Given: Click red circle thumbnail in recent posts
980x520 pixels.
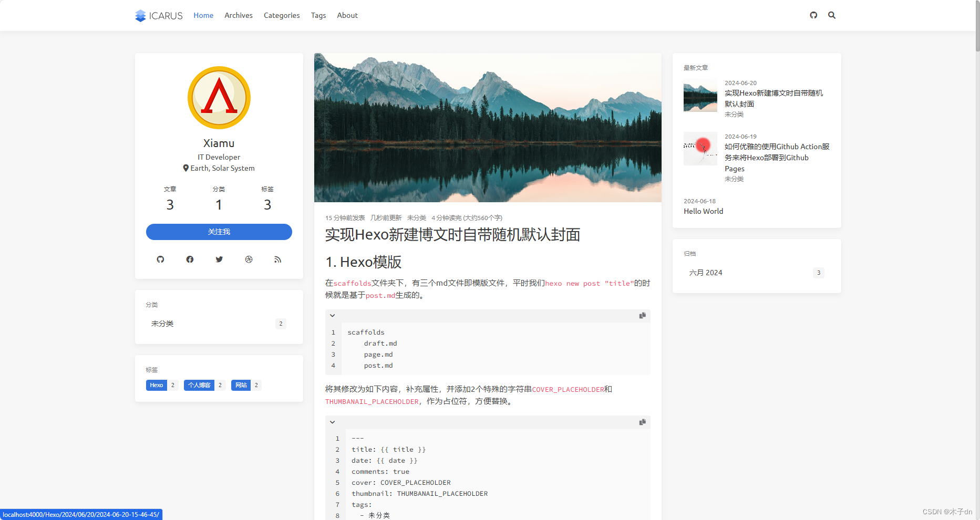Looking at the screenshot, I should tap(700, 149).
